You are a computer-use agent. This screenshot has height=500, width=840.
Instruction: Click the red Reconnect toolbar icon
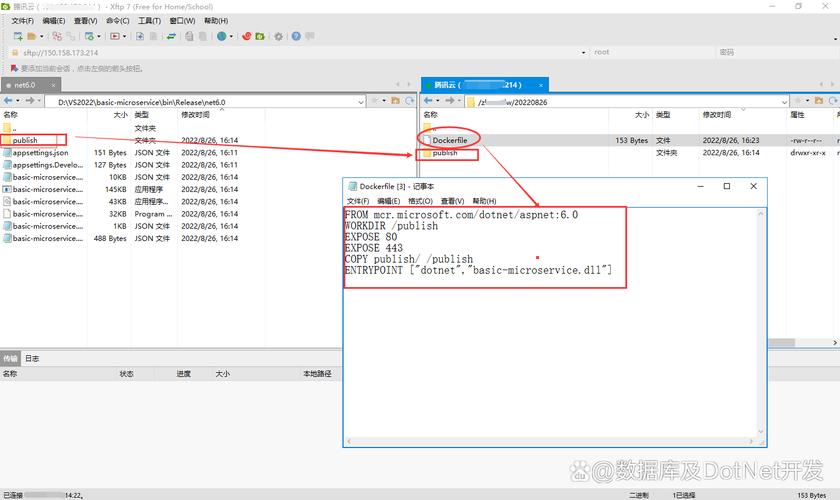(57, 36)
